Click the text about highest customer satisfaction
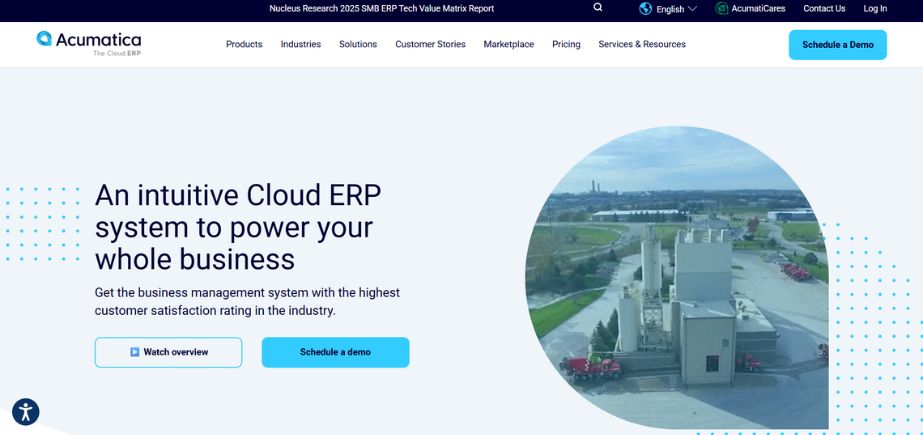Viewport: 923px width, 435px height. (247, 301)
